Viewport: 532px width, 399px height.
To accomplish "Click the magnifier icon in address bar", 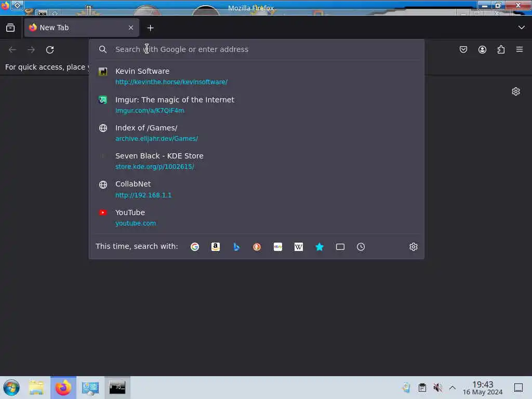I will pyautogui.click(x=103, y=49).
